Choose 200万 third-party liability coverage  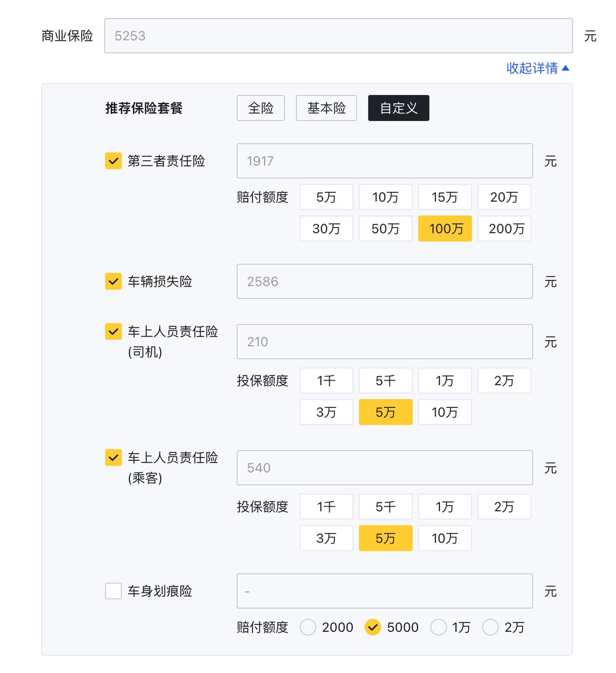[504, 229]
